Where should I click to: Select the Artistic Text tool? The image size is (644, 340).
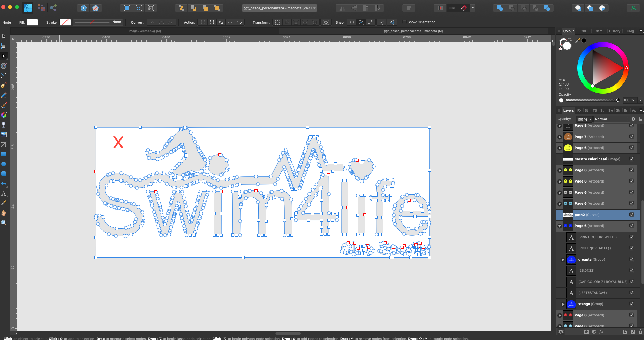[x=4, y=194]
